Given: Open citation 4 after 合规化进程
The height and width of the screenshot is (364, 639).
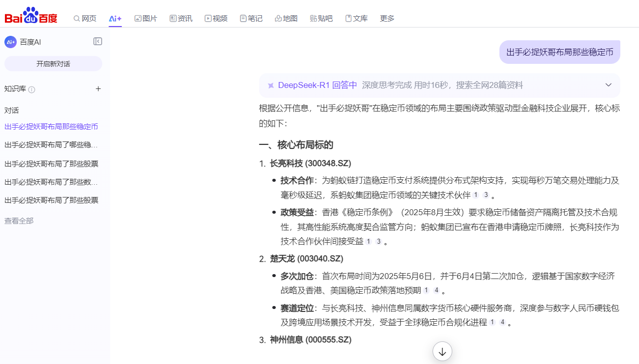Looking at the screenshot, I should [502, 323].
